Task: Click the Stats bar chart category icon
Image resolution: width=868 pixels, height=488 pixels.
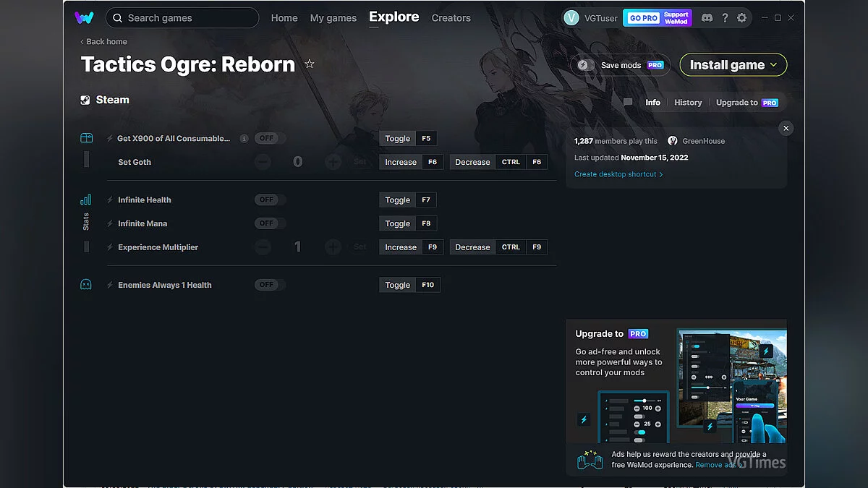Action: coord(86,200)
